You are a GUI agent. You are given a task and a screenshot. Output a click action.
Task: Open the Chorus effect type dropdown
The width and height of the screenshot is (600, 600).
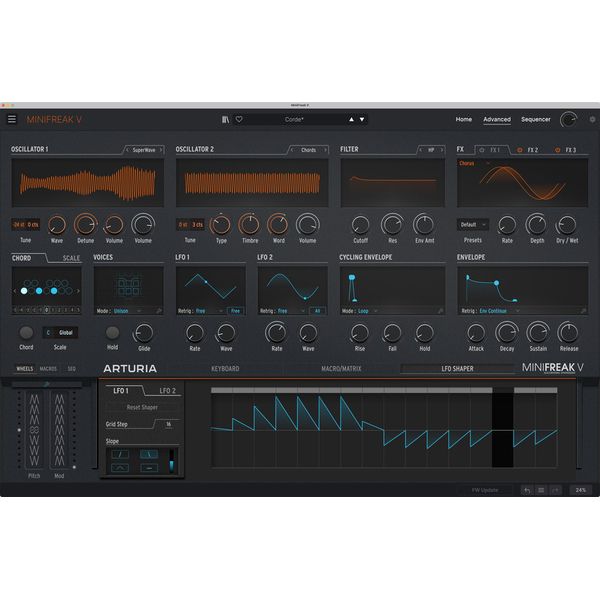tap(474, 163)
